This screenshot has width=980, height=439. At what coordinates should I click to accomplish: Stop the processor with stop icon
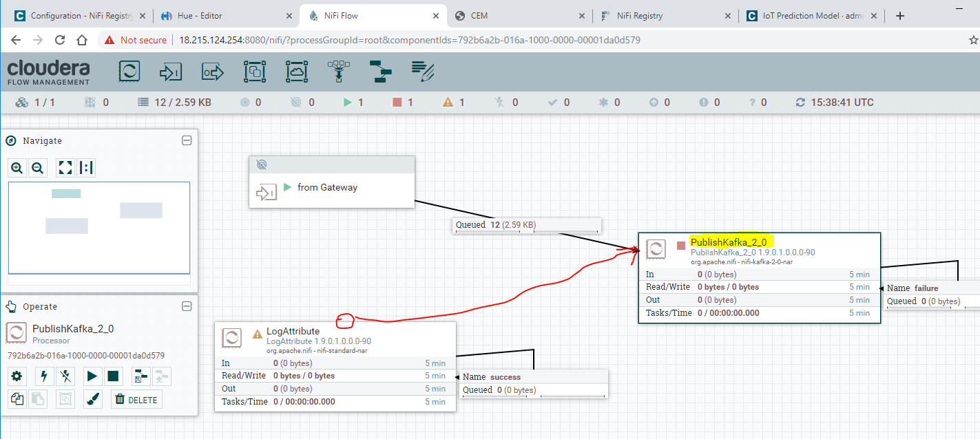click(x=113, y=376)
